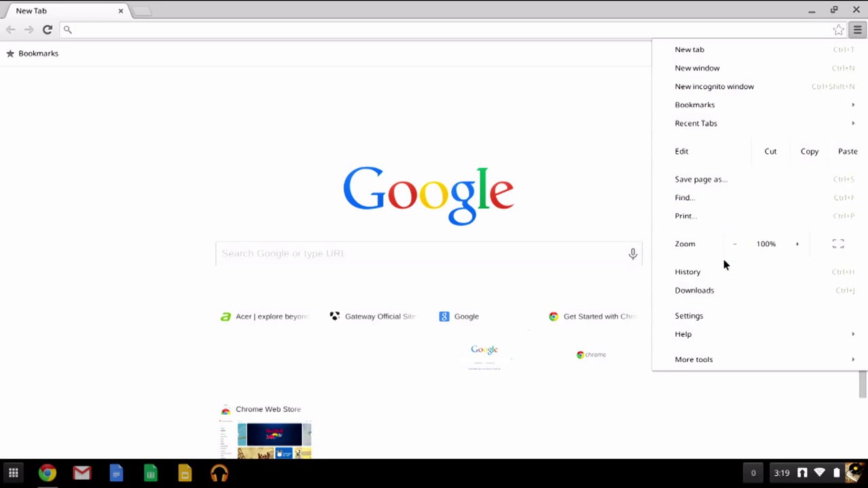
Task: Open Google Docs from the shelf
Action: (116, 473)
